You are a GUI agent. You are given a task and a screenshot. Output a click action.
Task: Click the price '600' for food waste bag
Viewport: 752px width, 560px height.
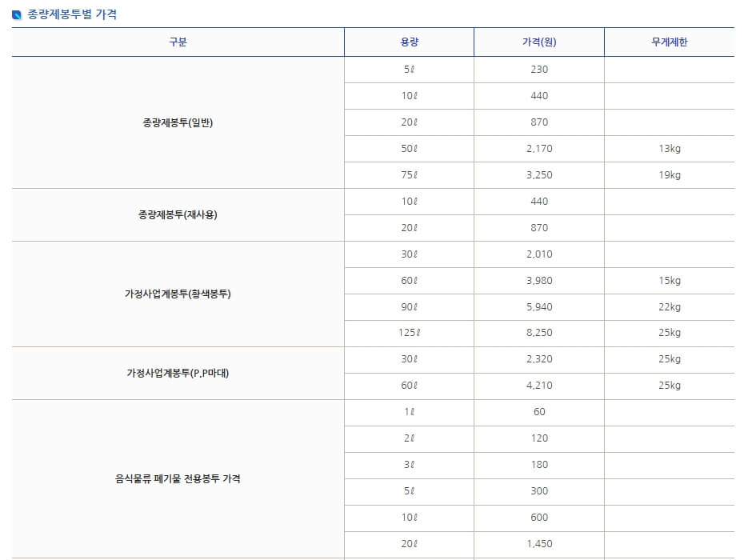tap(539, 518)
